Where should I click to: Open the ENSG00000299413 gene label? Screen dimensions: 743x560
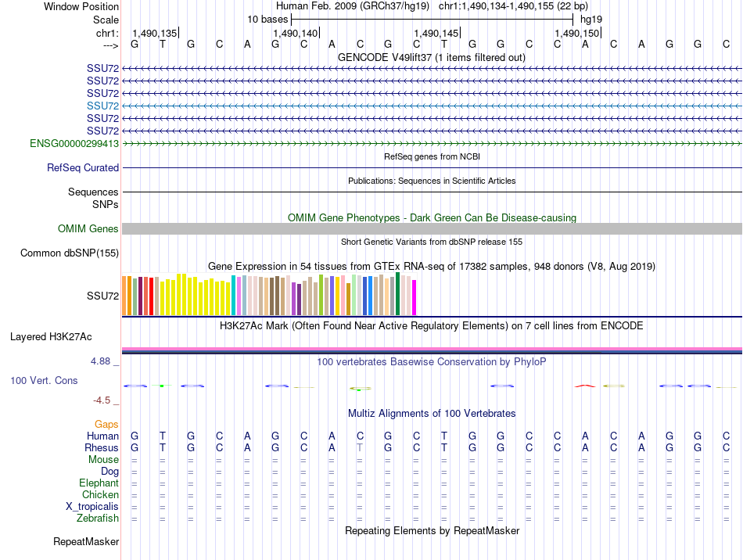click(x=74, y=143)
